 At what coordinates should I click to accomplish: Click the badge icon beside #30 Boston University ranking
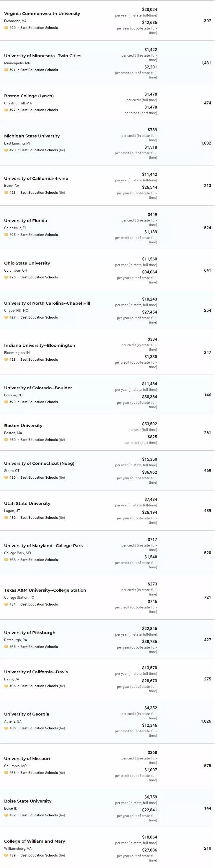coord(6,440)
